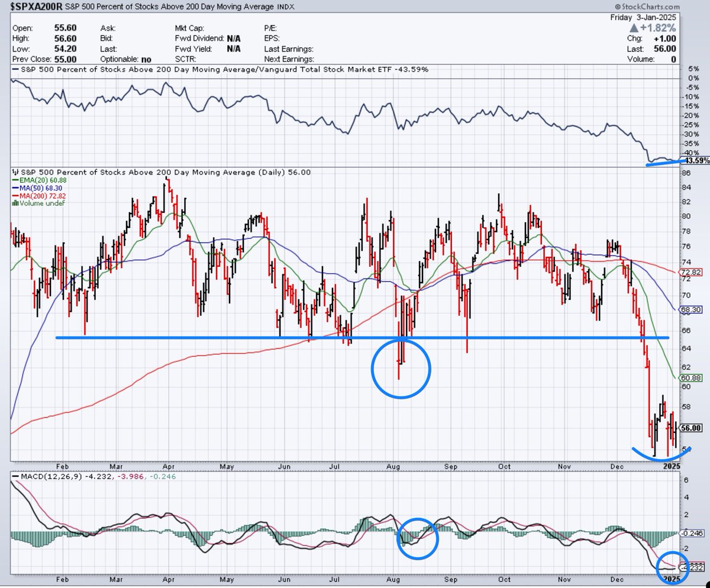Click the -25% level on the ratio axis
The width and height of the screenshot is (710, 588).
click(690, 124)
